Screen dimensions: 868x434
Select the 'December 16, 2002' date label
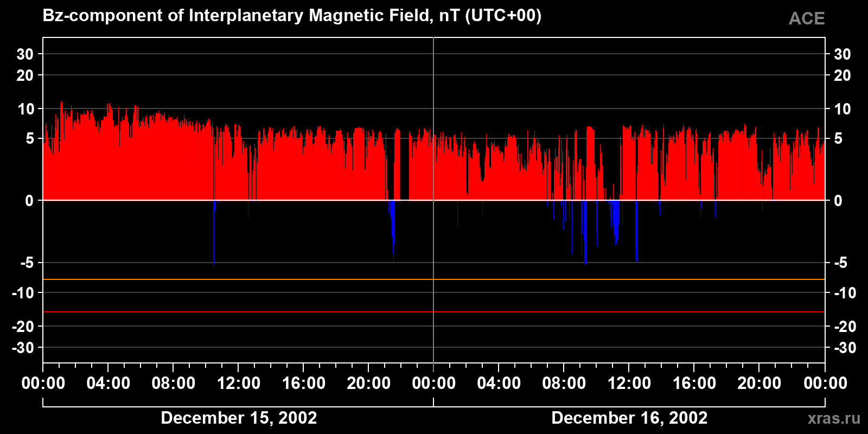click(x=629, y=418)
